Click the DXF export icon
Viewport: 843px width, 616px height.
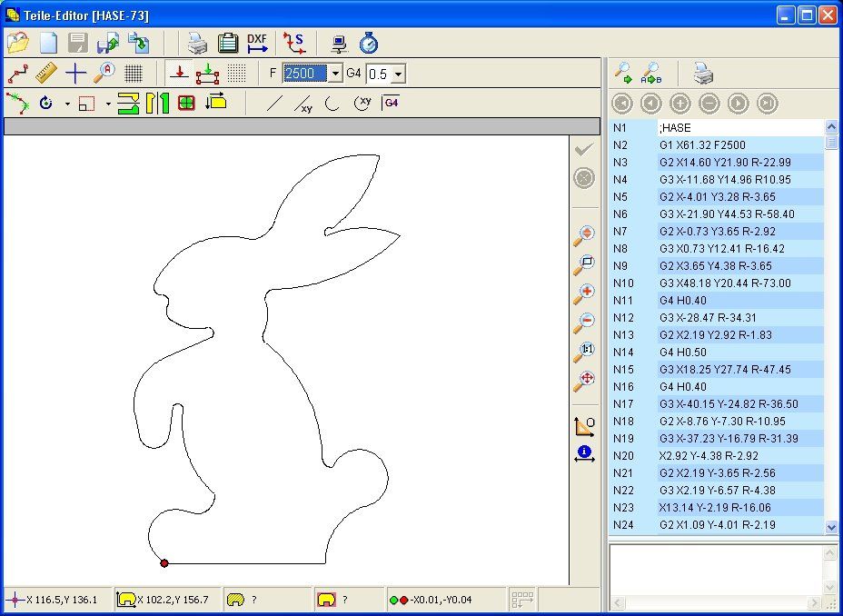tap(258, 43)
